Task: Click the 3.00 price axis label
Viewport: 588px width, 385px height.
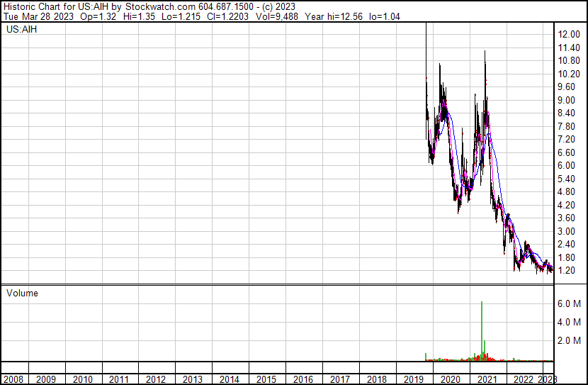Action: coord(567,231)
